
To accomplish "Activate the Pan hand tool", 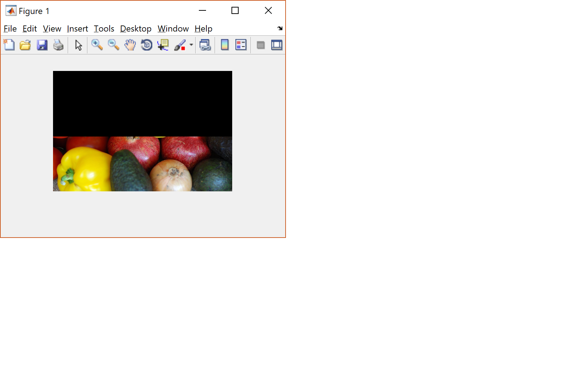I will (x=130, y=45).
